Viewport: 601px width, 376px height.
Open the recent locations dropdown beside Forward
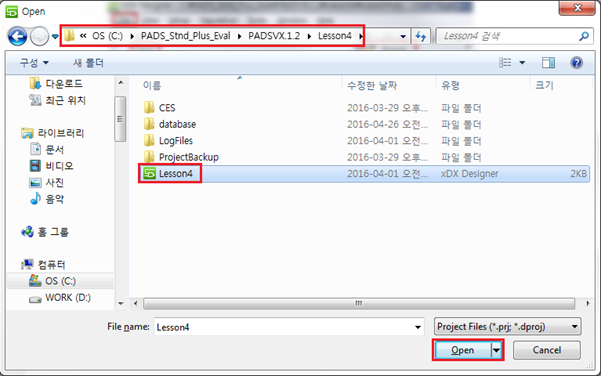[55, 37]
